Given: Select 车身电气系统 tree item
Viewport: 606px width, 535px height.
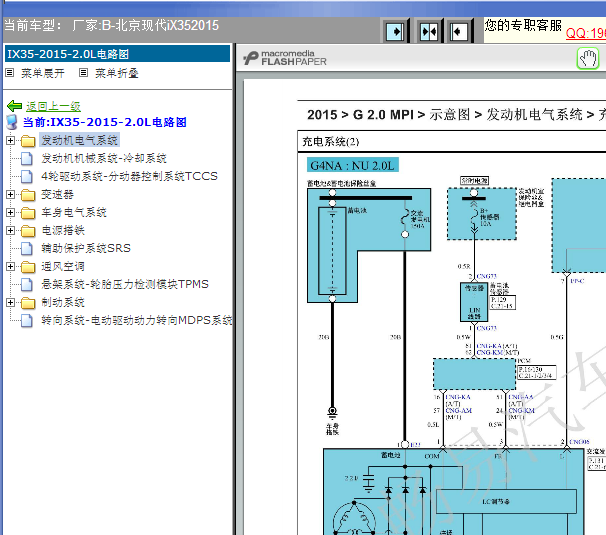Looking at the screenshot, I should click(x=74, y=212).
